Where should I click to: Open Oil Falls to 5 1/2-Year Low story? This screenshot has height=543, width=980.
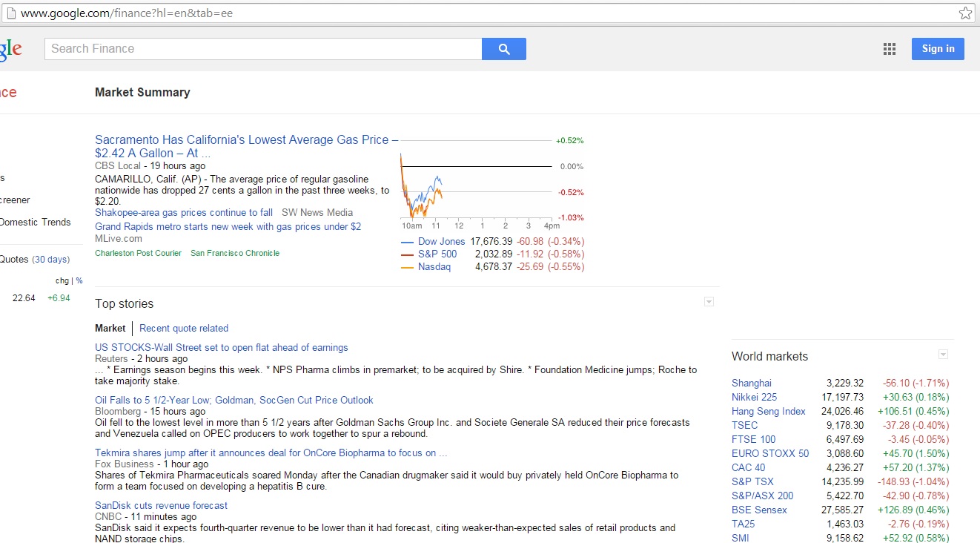pos(234,400)
